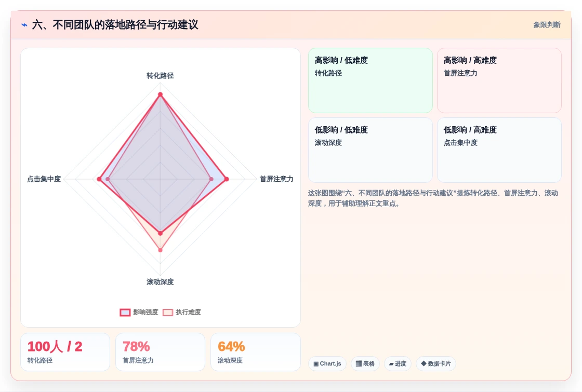Click the 数据卡片 tag chip
This screenshot has width=582, height=392.
pos(436,363)
